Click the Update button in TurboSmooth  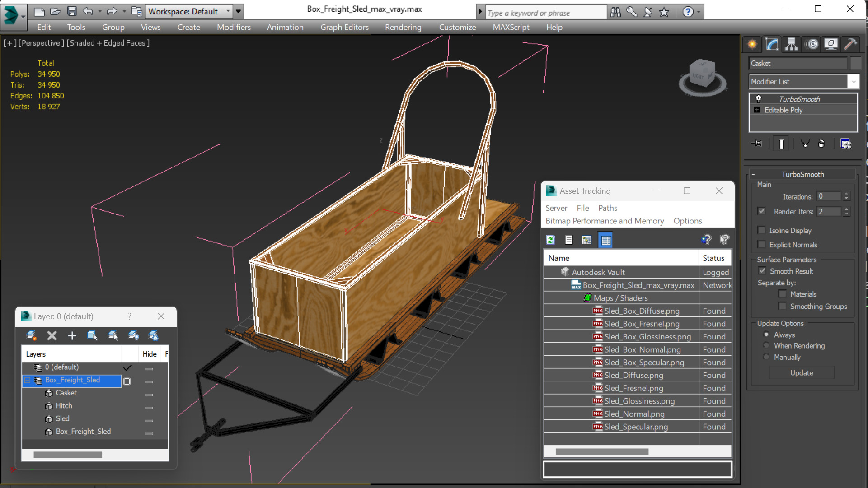(802, 373)
